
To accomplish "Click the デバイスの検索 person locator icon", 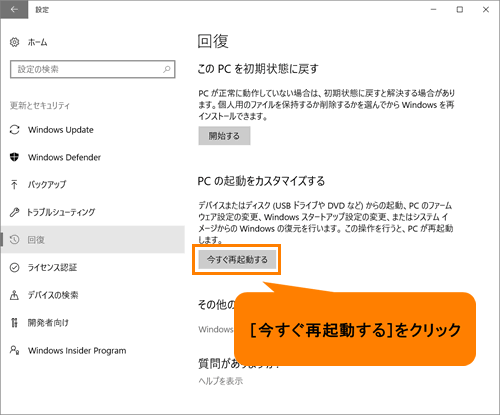I will 14,295.
